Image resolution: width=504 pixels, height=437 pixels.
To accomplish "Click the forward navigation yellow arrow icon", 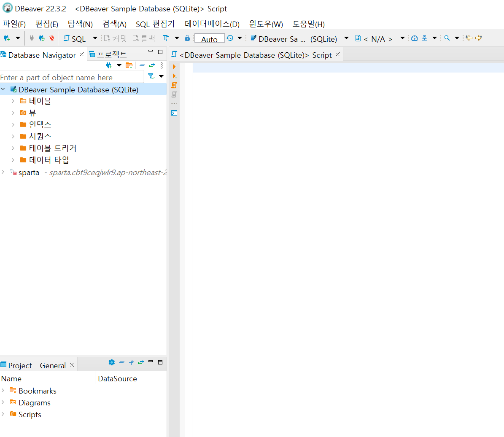I will point(479,38).
